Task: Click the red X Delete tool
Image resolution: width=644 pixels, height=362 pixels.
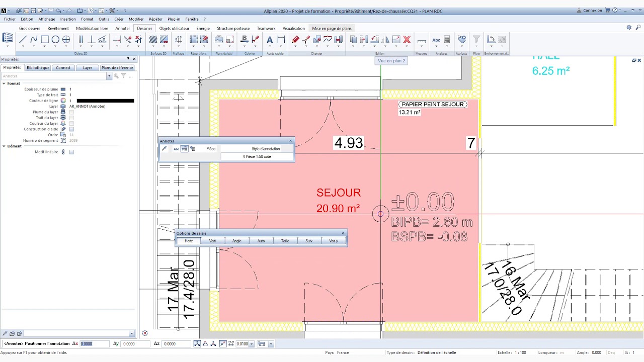Action: (407, 40)
